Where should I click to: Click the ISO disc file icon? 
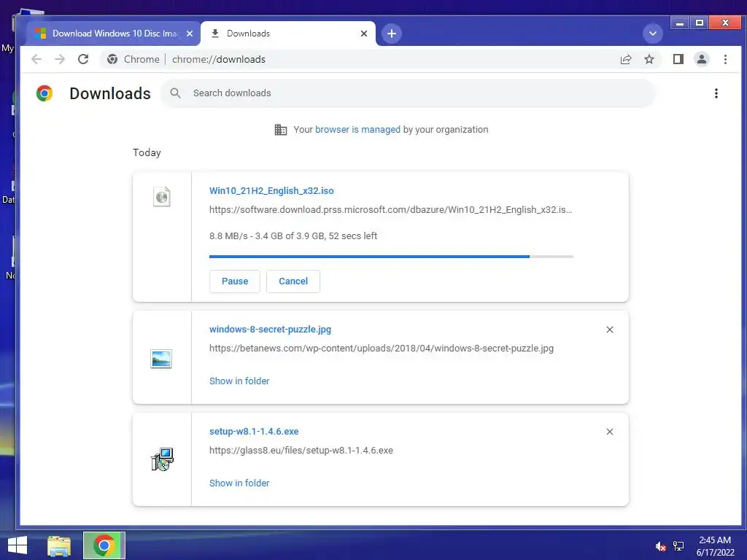(x=162, y=196)
